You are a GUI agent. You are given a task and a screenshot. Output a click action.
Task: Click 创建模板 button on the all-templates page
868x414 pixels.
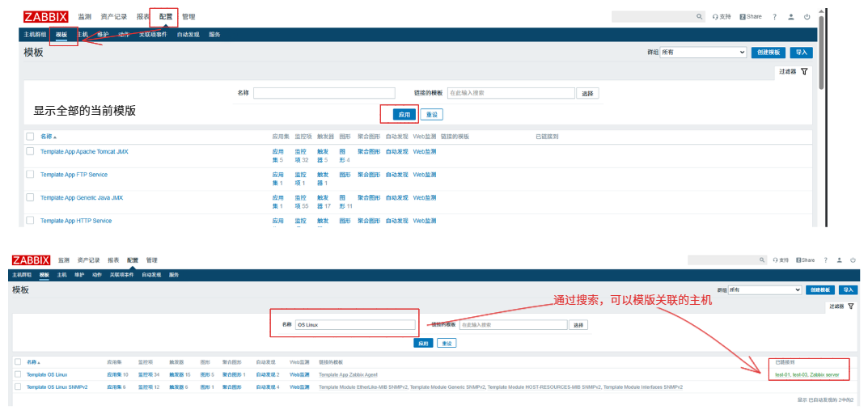(x=768, y=52)
